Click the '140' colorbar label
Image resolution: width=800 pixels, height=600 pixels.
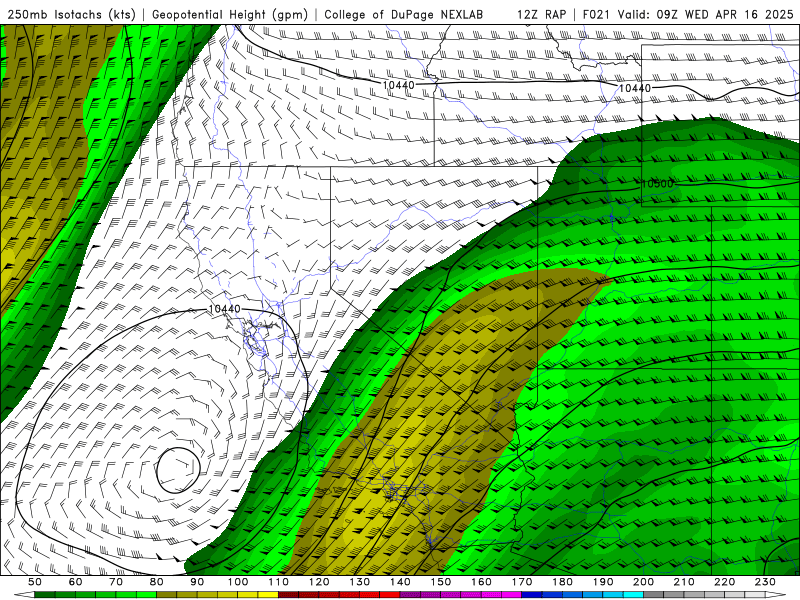(x=400, y=582)
